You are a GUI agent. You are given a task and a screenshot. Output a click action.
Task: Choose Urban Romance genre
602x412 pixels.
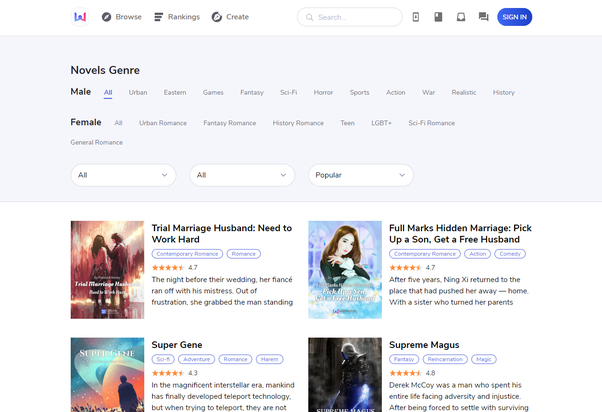click(x=163, y=123)
